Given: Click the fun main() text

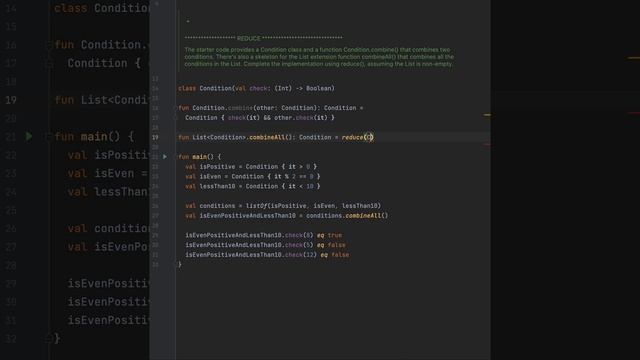Looking at the screenshot, I should click(200, 157).
